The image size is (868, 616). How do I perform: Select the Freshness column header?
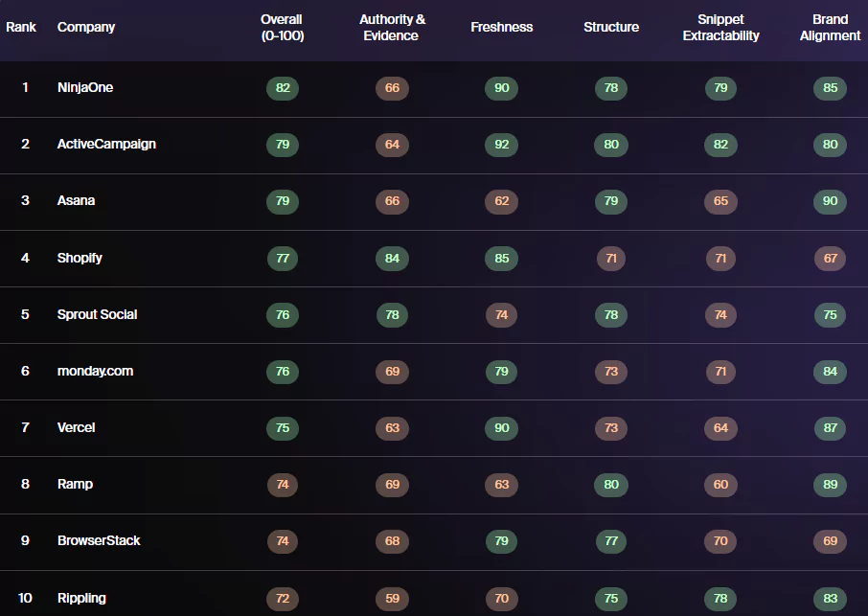pos(501,27)
